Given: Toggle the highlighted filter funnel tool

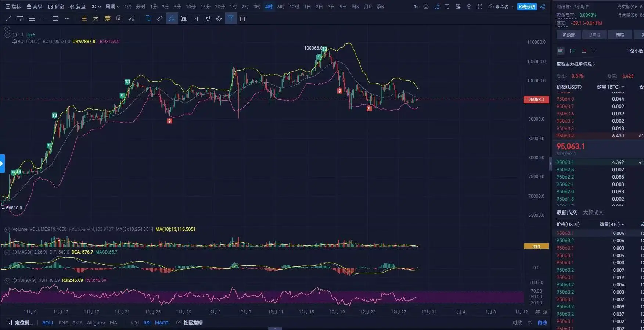Looking at the screenshot, I should pyautogui.click(x=230, y=18).
